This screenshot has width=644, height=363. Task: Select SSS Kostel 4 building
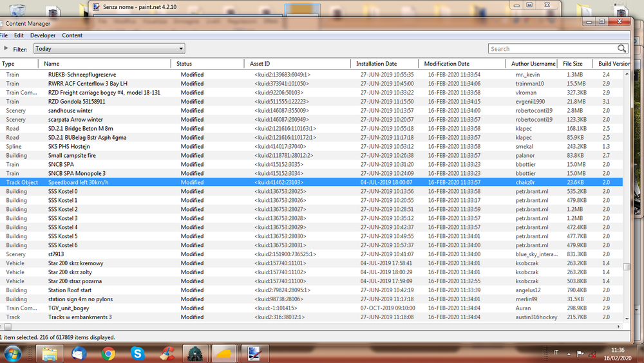pos(311,227)
